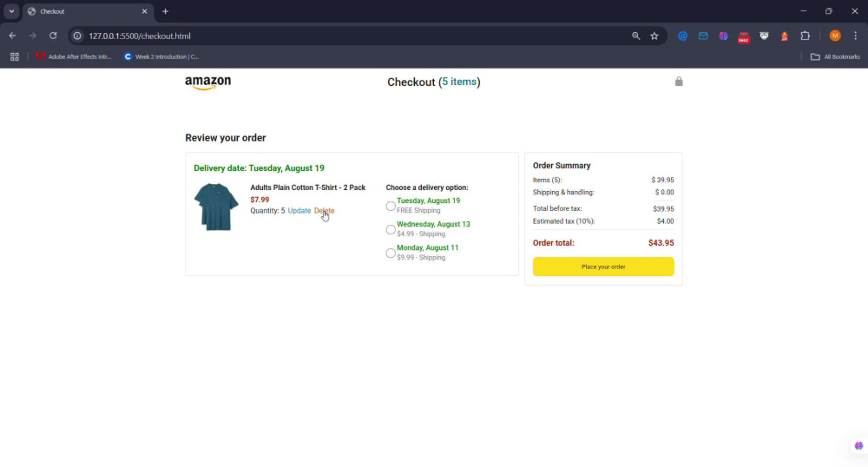The image size is (868, 467).
Task: Select Monday, August 11 delivery option
Action: tap(391, 253)
